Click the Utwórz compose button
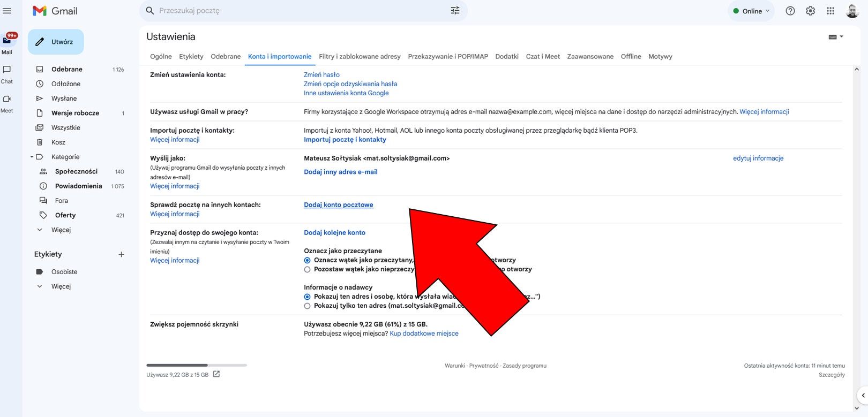868x417 pixels. [56, 42]
